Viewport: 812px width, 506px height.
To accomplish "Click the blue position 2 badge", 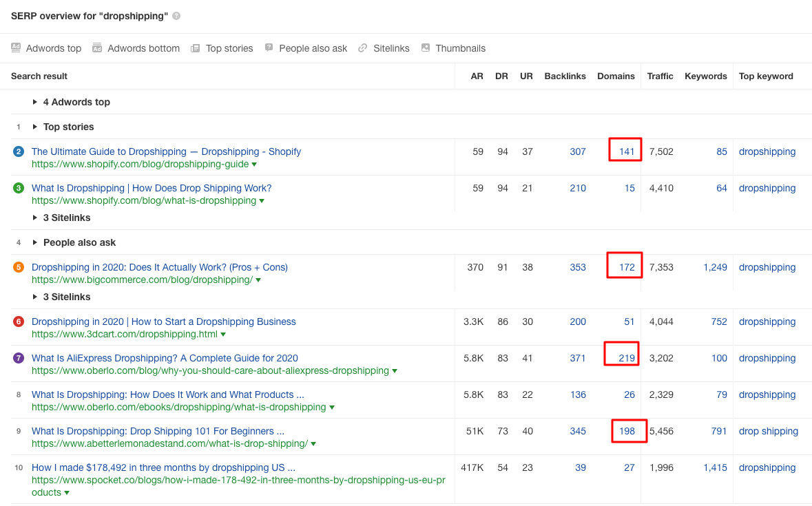I will click(x=19, y=151).
